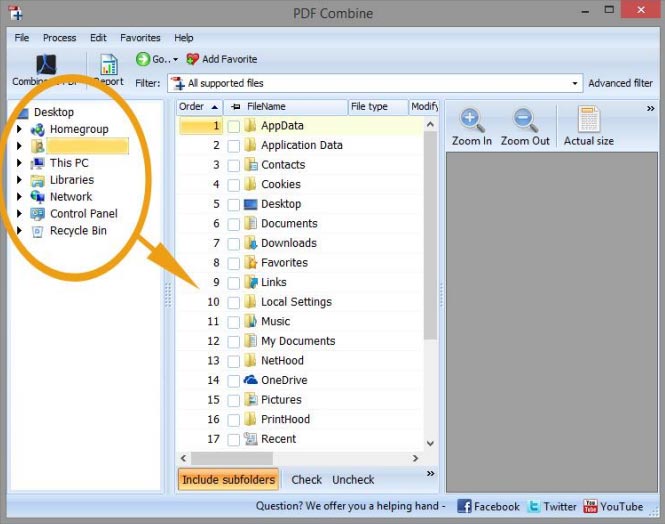The image size is (665, 524).
Task: Click the Uncheck button
Action: coord(353,479)
